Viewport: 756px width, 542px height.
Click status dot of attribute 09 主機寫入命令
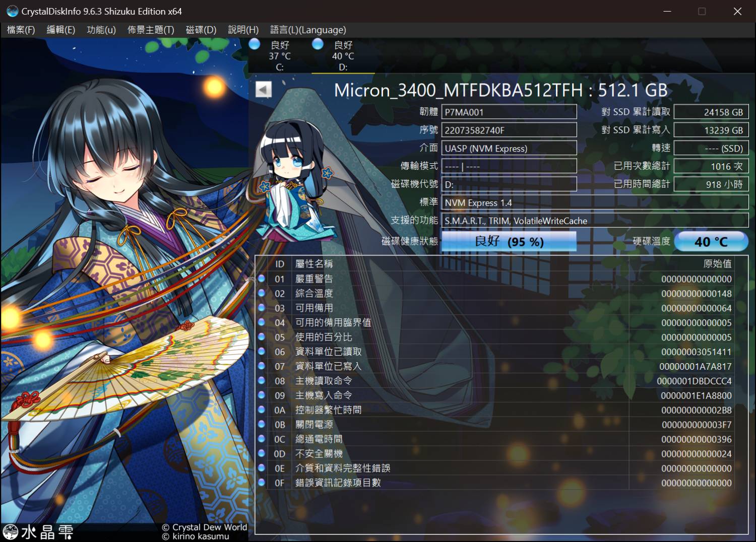pos(262,395)
